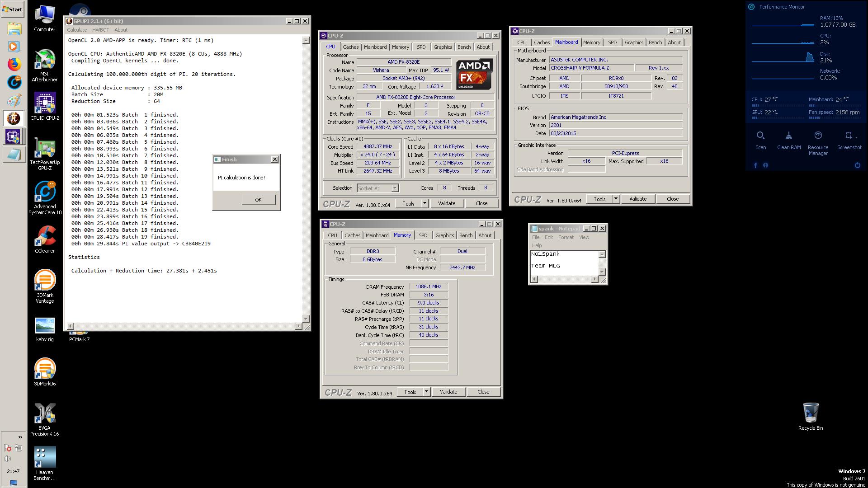Click the DRAM Frequency value 1086.1 MHz
868x488 pixels.
429,287
